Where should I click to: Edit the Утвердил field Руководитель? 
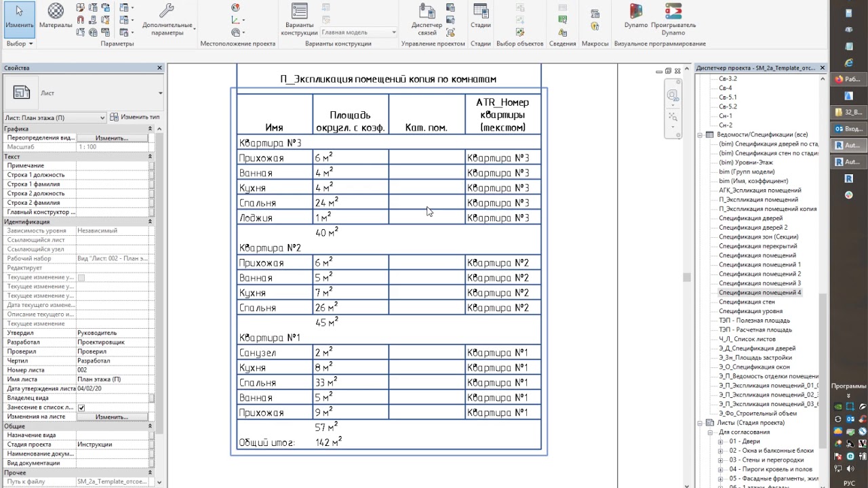112,333
